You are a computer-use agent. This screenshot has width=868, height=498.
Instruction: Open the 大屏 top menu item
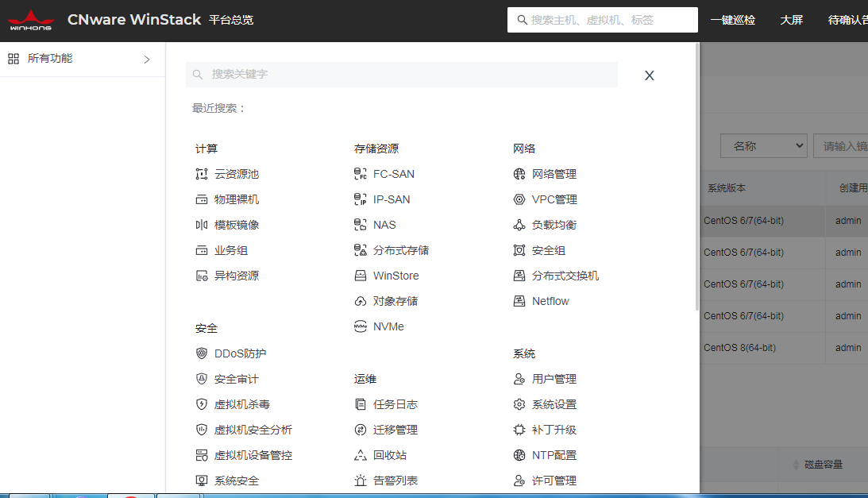[791, 20]
